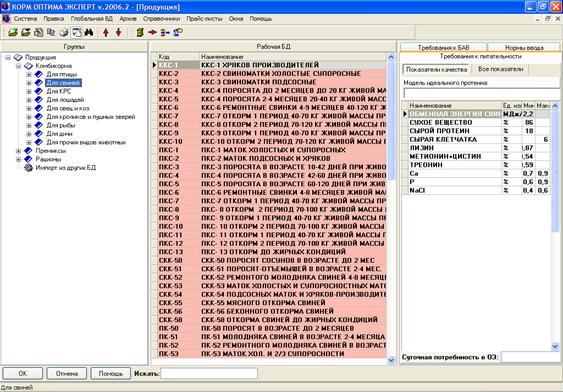This screenshot has width=563, height=392.
Task: Click the printer icon in the toolbar
Action: click(64, 33)
